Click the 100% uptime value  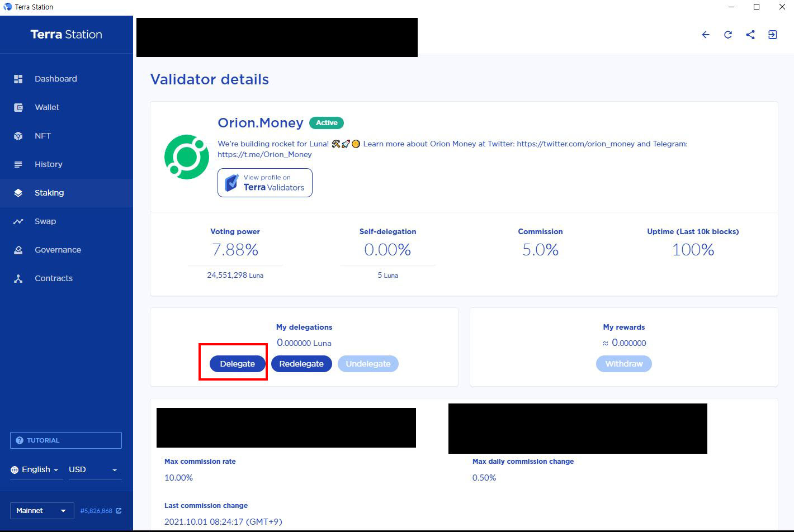693,250
